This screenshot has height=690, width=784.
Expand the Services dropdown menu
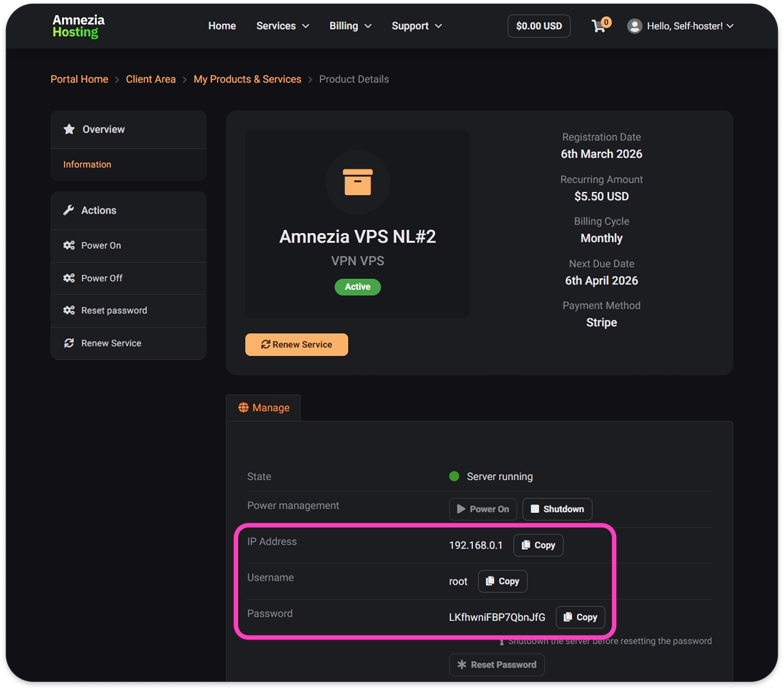[283, 26]
